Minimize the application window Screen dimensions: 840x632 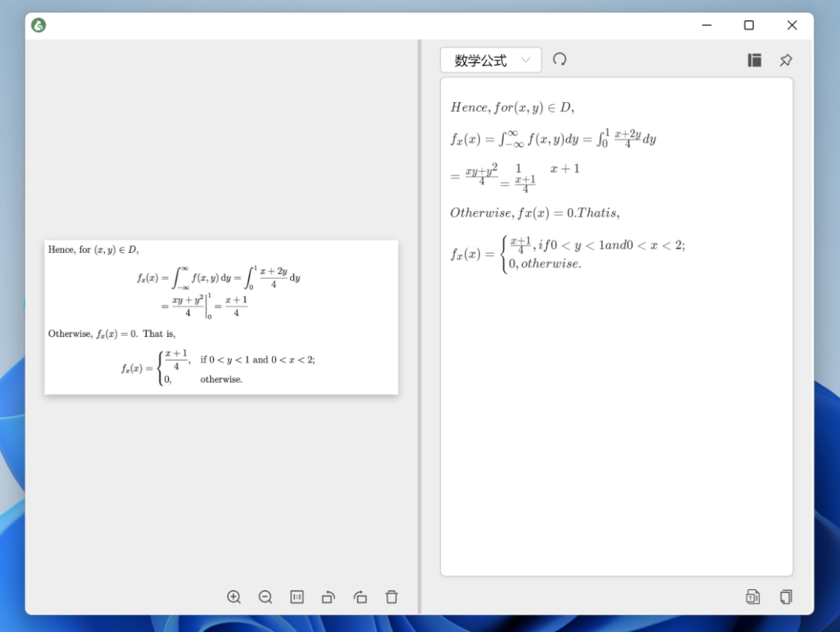pyautogui.click(x=706, y=25)
